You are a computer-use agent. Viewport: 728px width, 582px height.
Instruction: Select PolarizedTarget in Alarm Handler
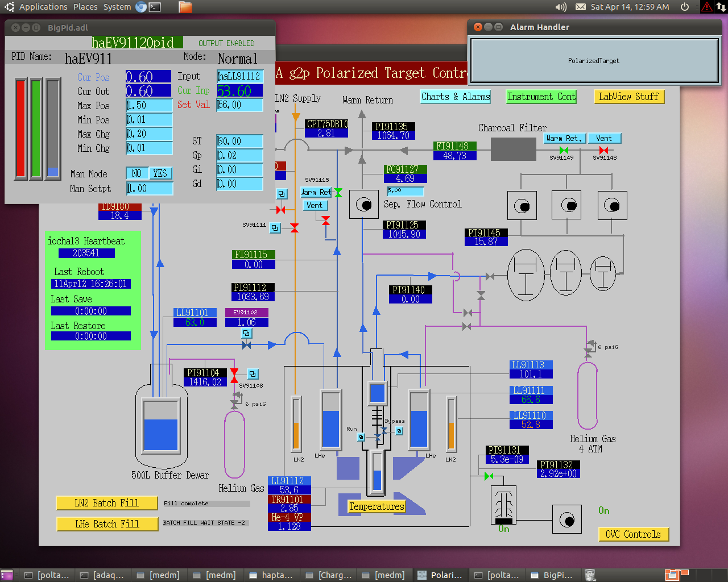pyautogui.click(x=594, y=61)
